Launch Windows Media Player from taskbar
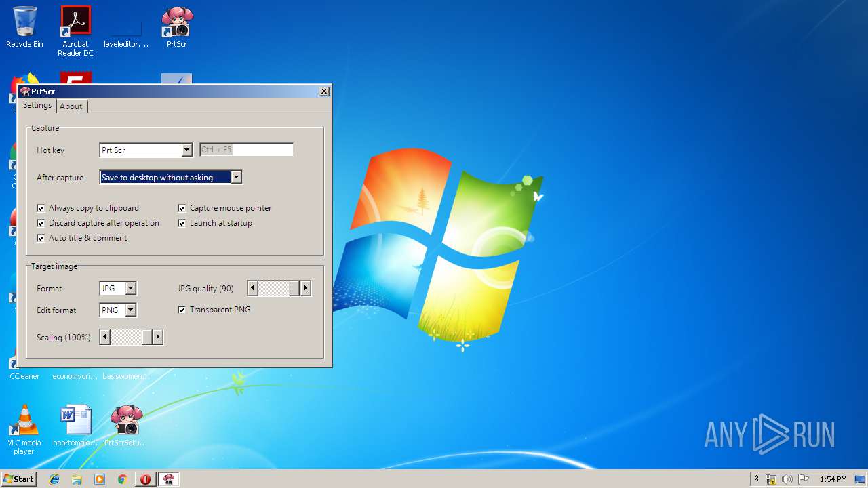868x488 pixels. (100, 479)
